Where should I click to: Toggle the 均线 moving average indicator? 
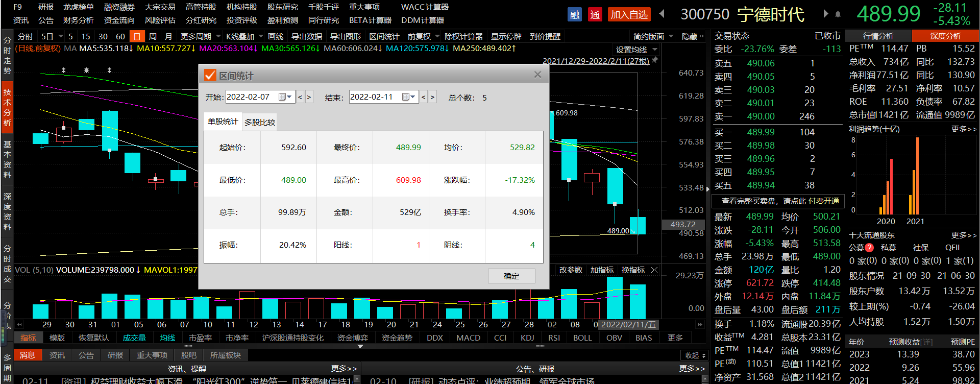[167, 338]
